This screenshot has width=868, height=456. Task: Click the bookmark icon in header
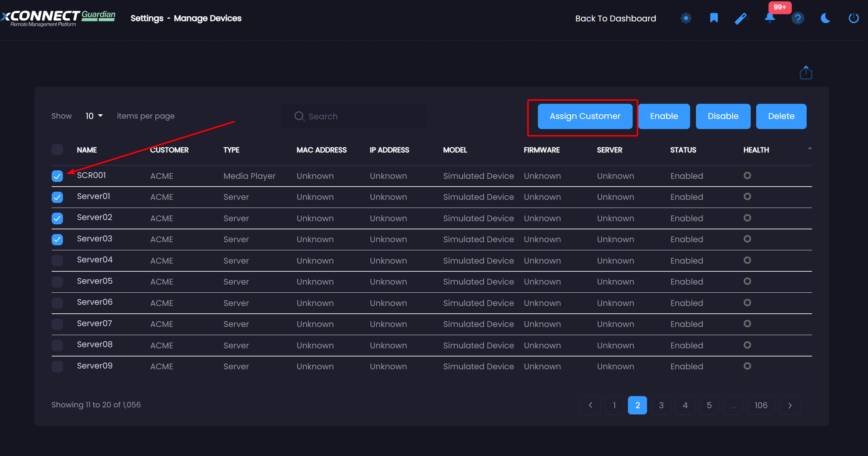tap(714, 18)
